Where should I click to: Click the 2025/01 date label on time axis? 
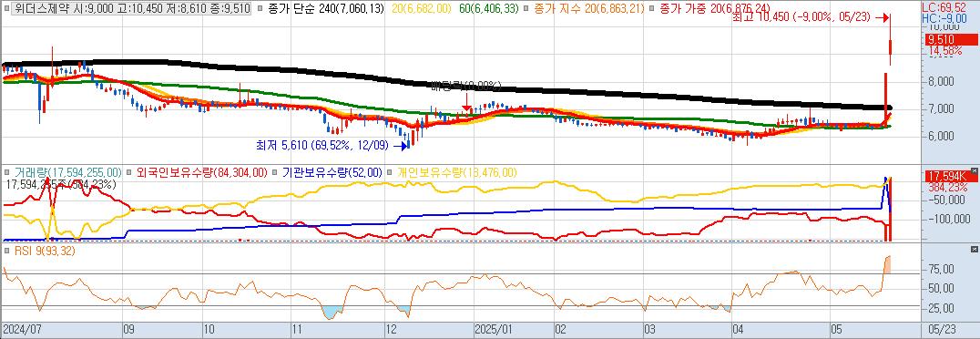pos(493,330)
